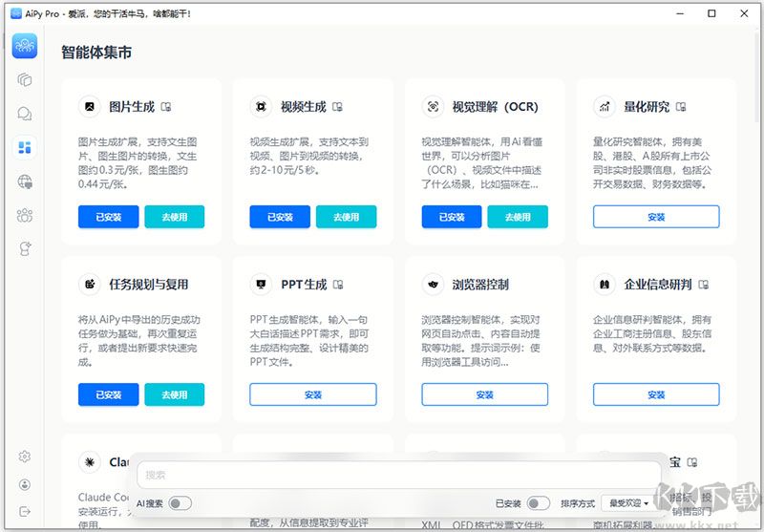The image size is (764, 532).
Task: Click the 视觉理解 (OCR) card icon
Action: point(433,106)
